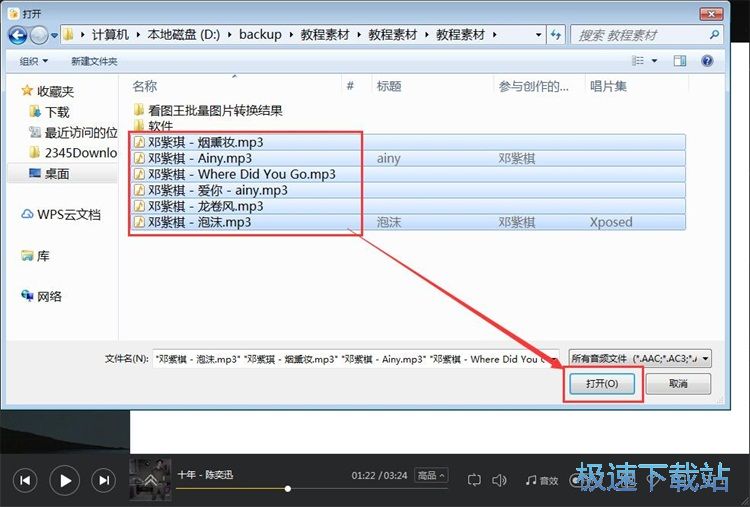Sort by the 名称 column header

pos(145,86)
